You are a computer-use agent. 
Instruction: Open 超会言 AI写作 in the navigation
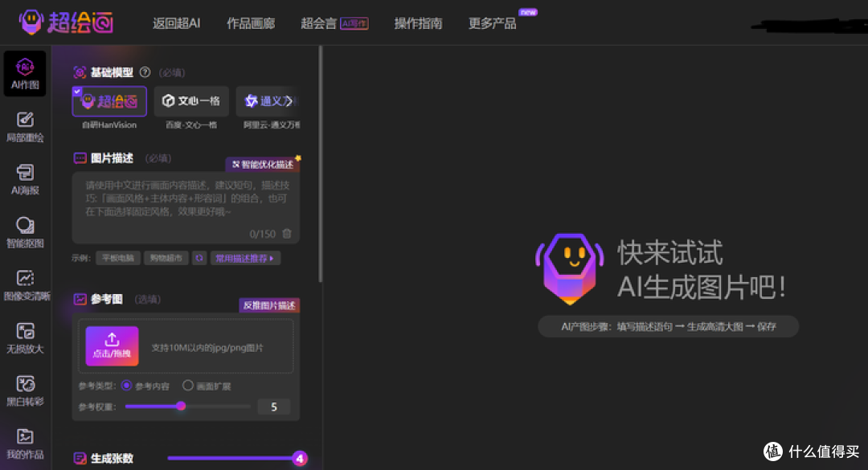pyautogui.click(x=334, y=23)
